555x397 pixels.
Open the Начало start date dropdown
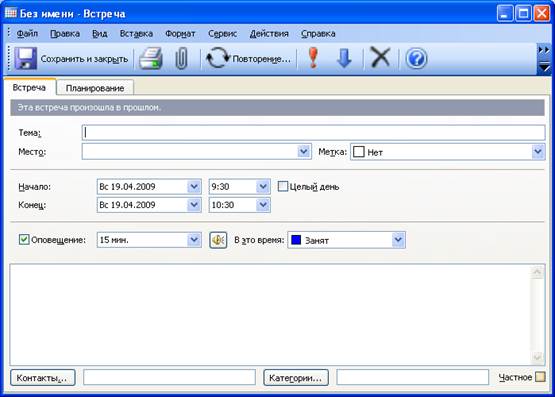coord(194,186)
